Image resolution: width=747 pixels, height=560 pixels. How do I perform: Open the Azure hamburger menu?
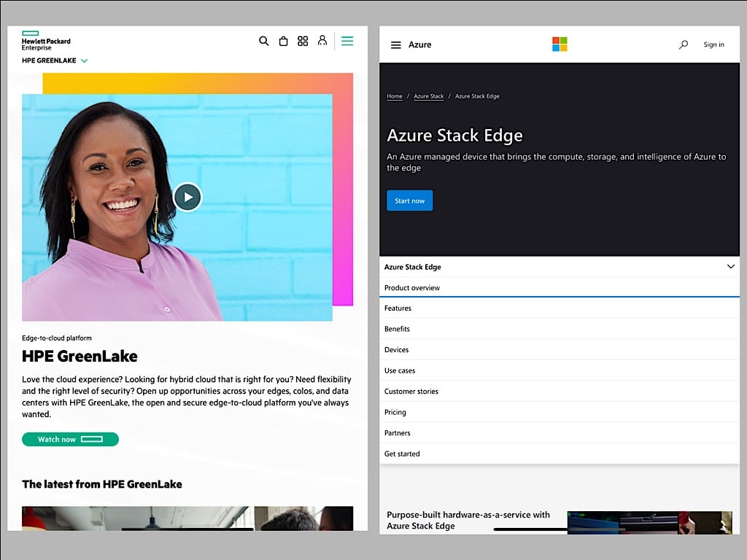[x=396, y=44]
